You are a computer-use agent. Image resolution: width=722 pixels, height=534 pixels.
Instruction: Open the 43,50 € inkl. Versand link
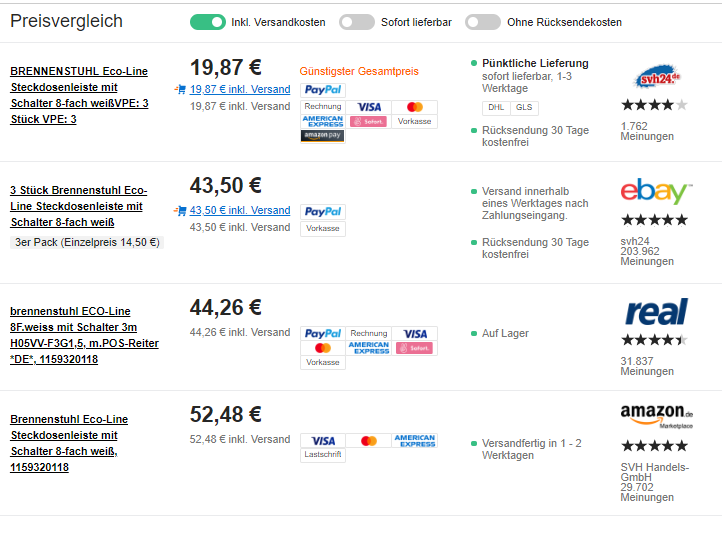[x=240, y=210]
